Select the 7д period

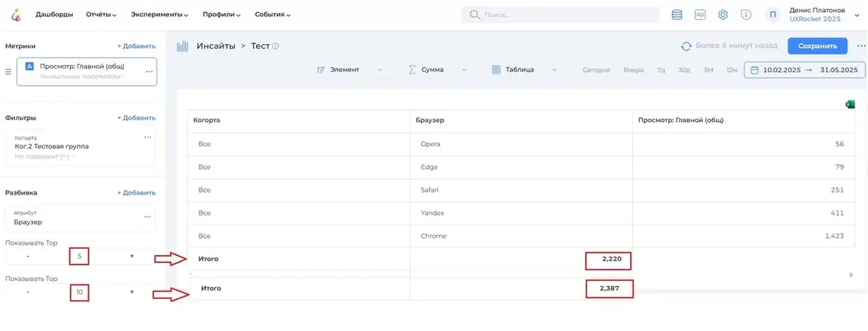pos(661,70)
